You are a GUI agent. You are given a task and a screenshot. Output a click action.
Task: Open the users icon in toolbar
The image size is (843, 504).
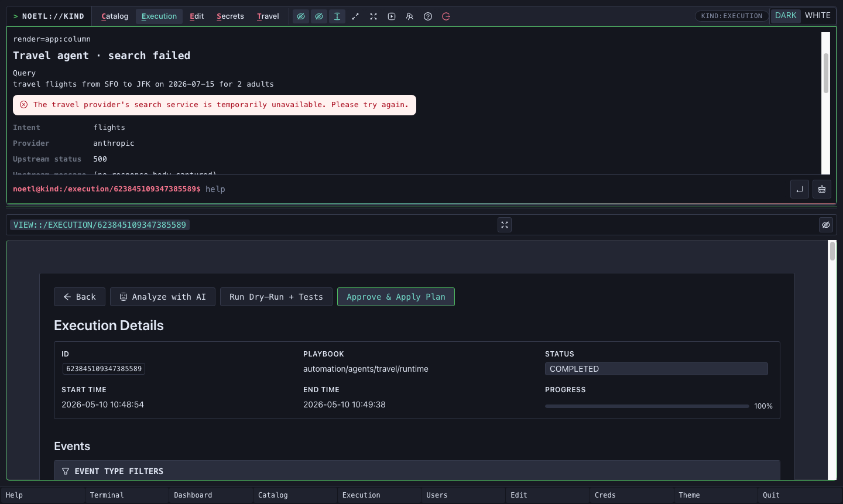pyautogui.click(x=410, y=16)
